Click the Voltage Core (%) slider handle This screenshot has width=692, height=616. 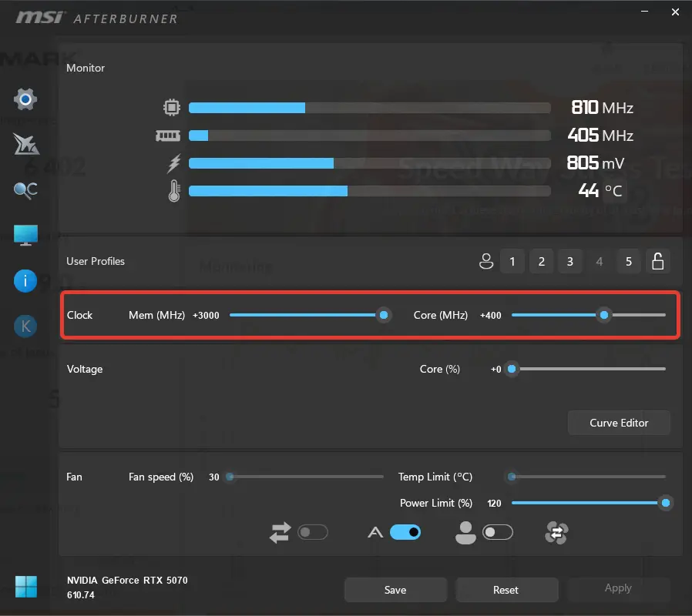pyautogui.click(x=512, y=369)
